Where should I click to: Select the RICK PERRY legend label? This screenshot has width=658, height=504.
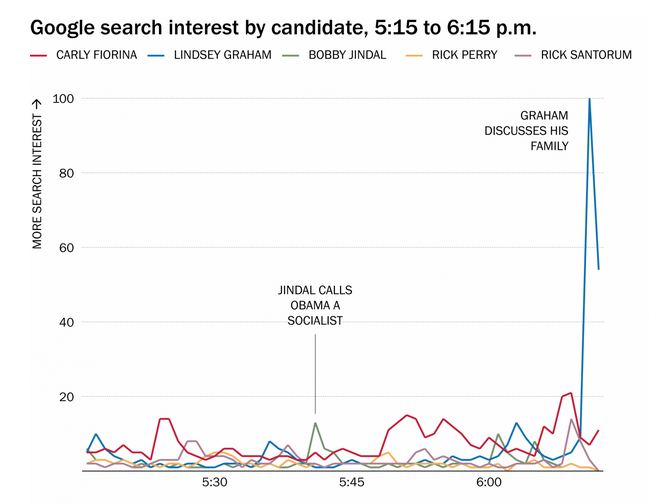coord(464,55)
